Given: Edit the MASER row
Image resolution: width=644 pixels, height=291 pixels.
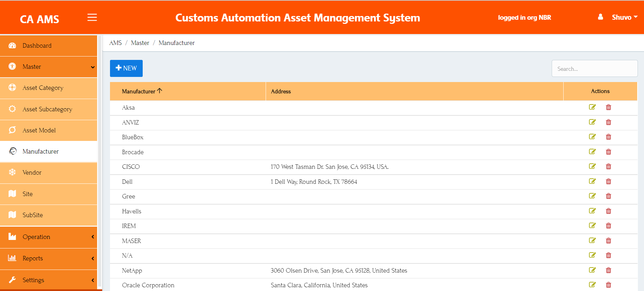Looking at the screenshot, I should 593,241.
